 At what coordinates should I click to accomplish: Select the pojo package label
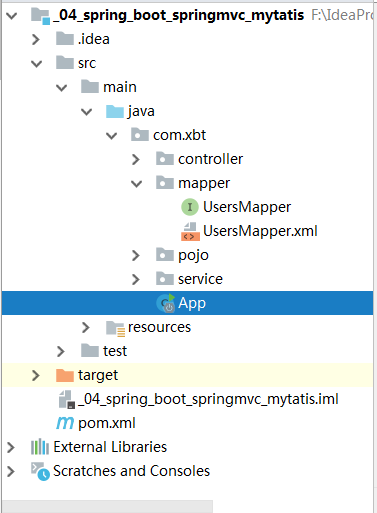click(193, 256)
